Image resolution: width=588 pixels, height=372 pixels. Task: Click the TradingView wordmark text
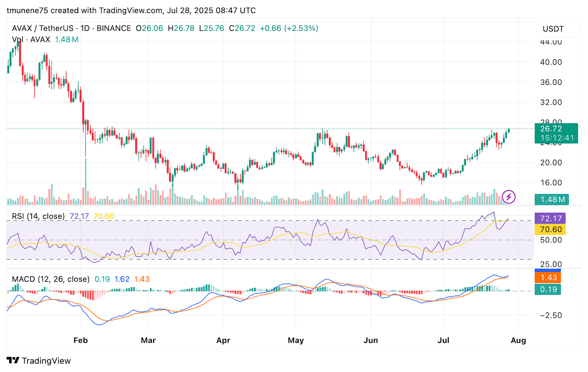(46, 361)
